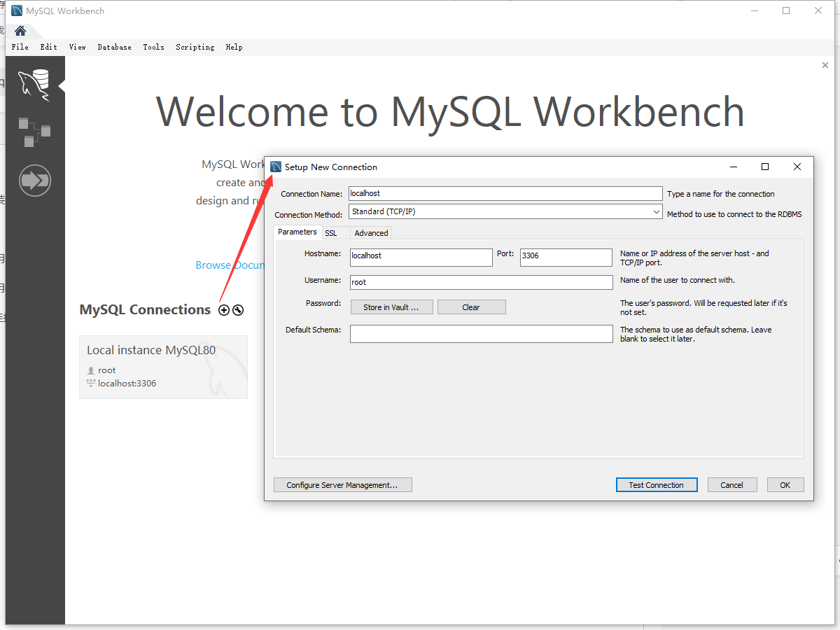This screenshot has height=630, width=840.
Task: Click the plus icon to add a connection
Action: [x=224, y=309]
